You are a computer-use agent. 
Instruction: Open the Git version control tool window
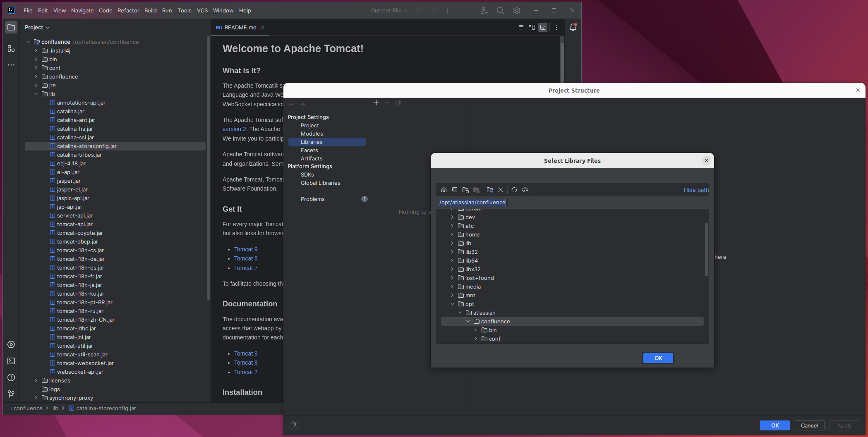[11, 394]
